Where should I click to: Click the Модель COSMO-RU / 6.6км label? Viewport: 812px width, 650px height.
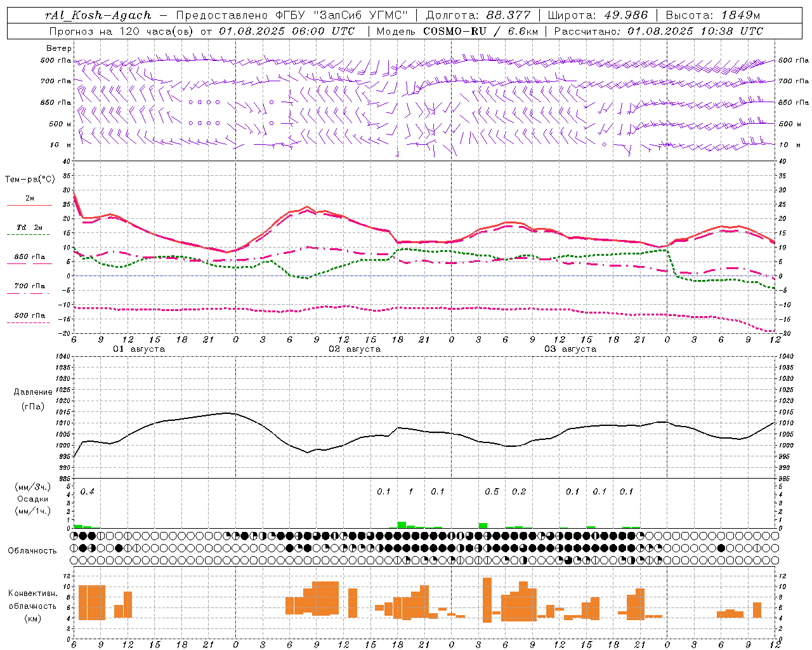(x=457, y=31)
